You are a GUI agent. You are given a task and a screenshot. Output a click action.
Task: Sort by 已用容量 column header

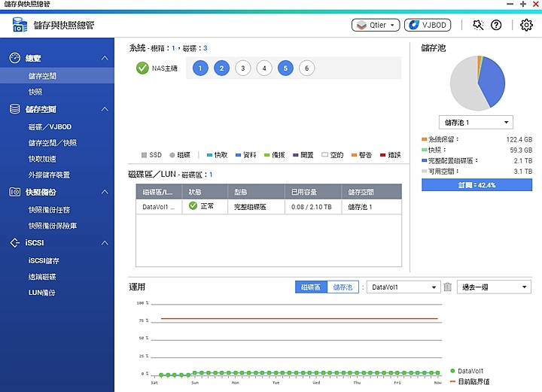coord(313,192)
